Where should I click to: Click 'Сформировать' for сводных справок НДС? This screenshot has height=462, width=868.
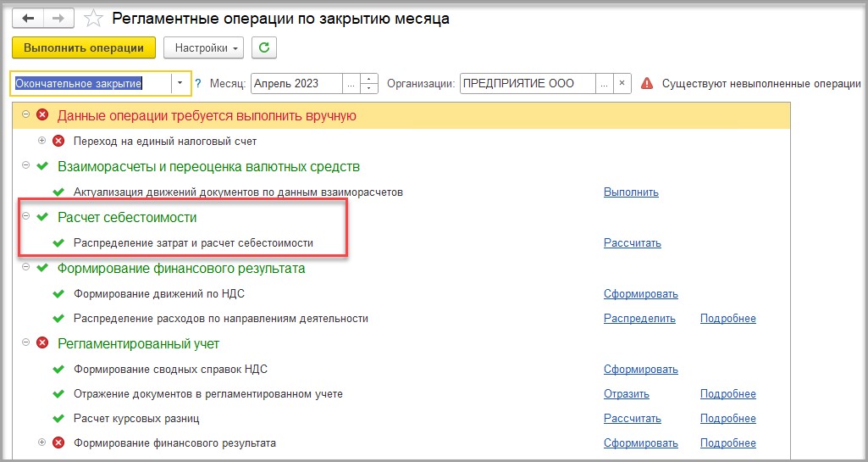[x=640, y=369]
